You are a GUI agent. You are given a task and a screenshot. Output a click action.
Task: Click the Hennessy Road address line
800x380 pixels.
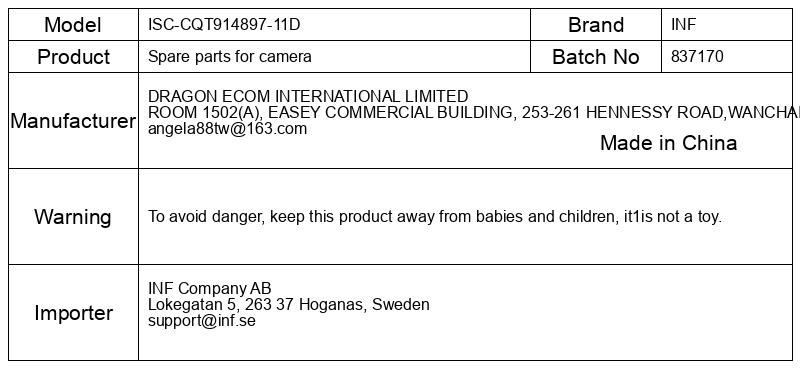tap(473, 112)
